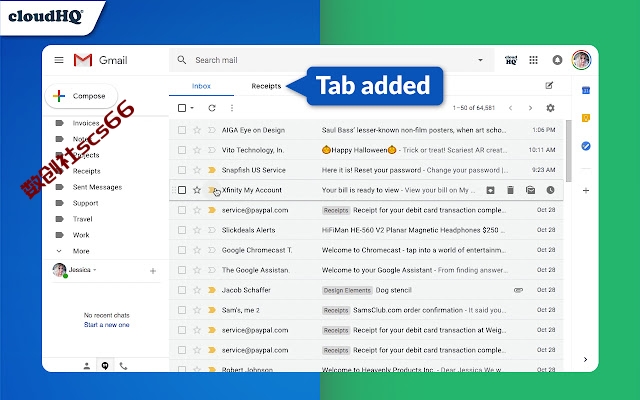The image size is (640, 400).
Task: Switch to the Receipts tab
Action: click(x=266, y=86)
